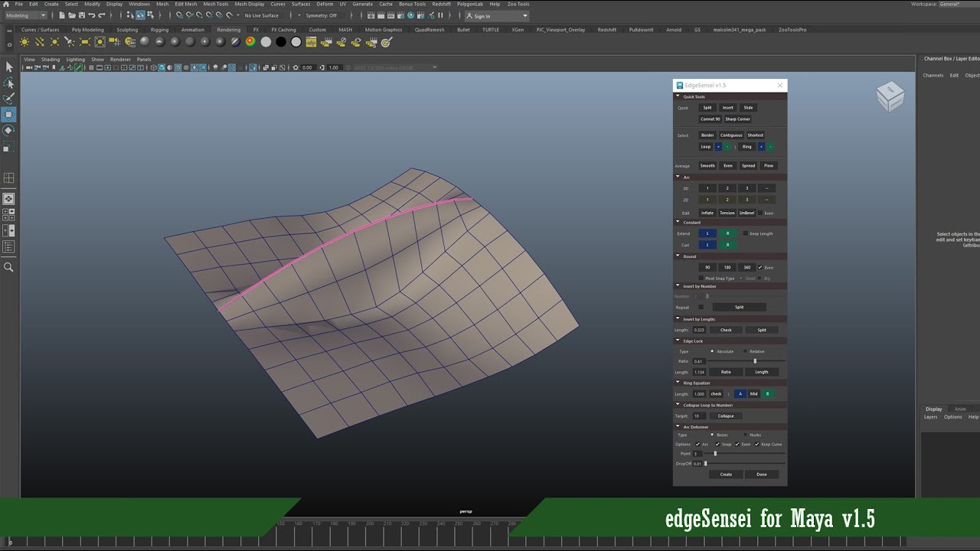Create a directional light from the shelf

pos(40,41)
